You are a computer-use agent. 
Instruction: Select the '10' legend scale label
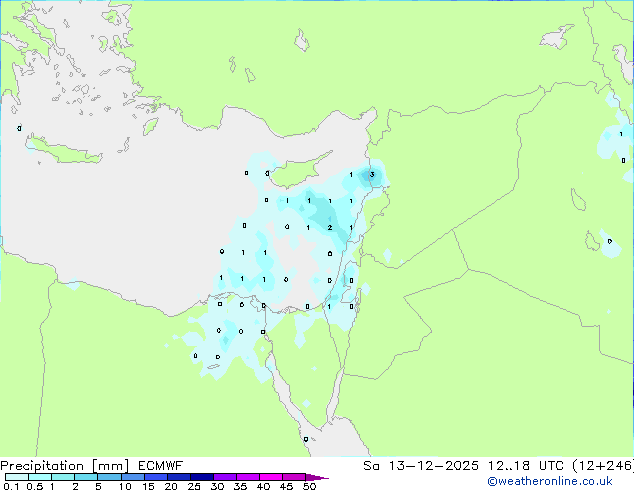click(x=125, y=486)
